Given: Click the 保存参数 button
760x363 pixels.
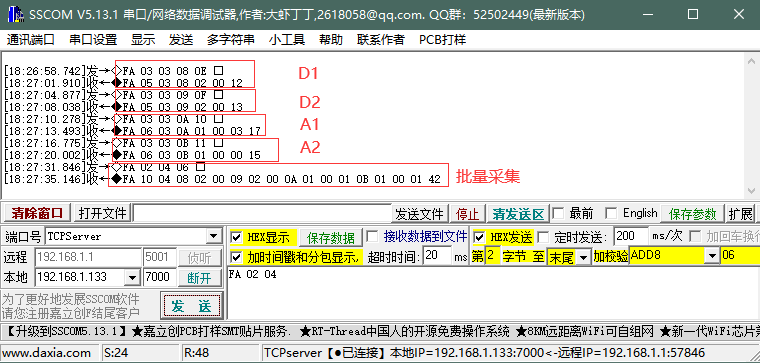Looking at the screenshot, I should (693, 214).
